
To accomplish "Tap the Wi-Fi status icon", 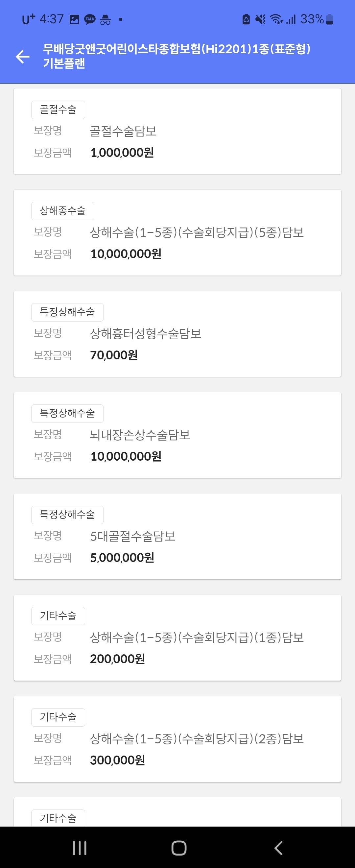I will 276,19.
